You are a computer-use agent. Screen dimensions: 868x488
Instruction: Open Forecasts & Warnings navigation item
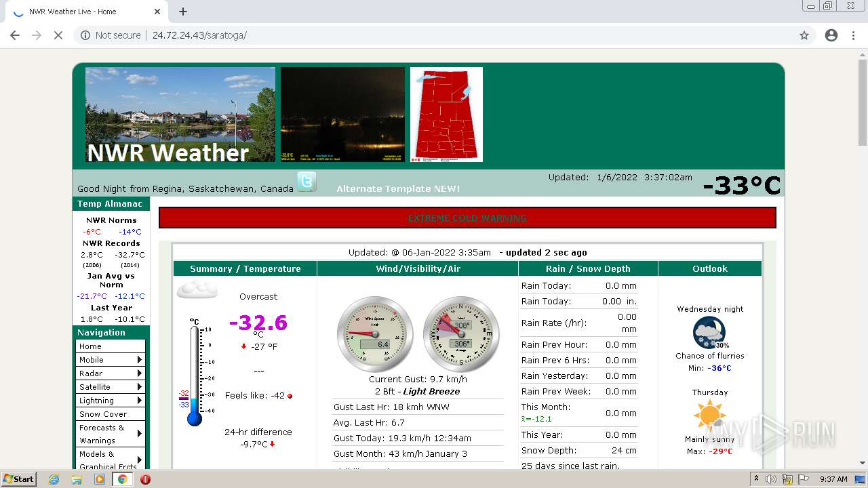(111, 434)
